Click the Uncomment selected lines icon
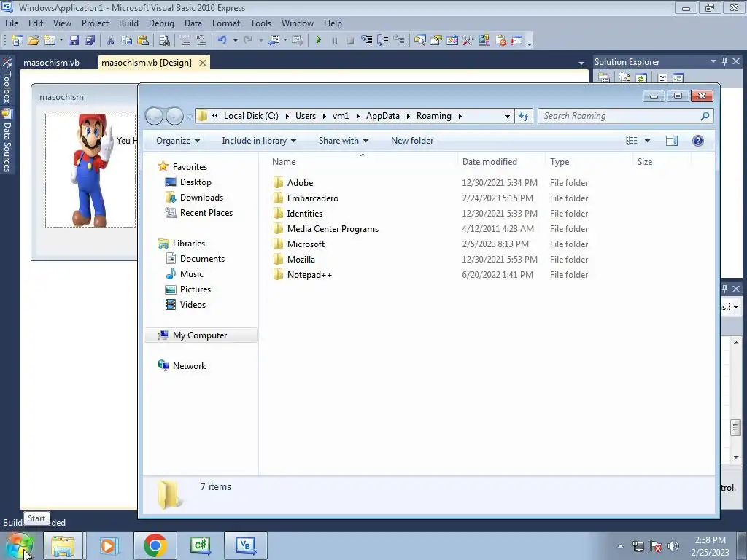Image resolution: width=747 pixels, height=560 pixels. point(201,41)
